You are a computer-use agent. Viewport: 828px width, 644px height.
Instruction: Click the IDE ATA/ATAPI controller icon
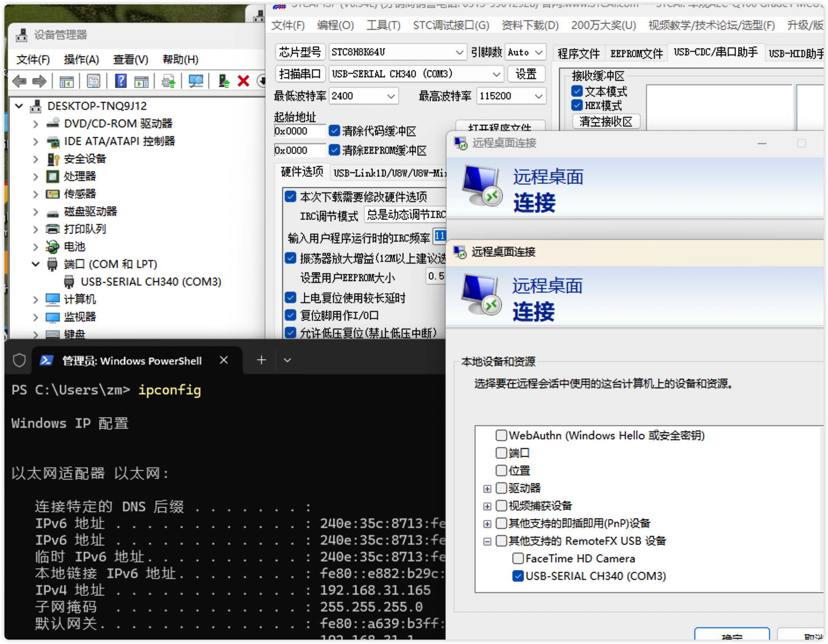tap(53, 141)
